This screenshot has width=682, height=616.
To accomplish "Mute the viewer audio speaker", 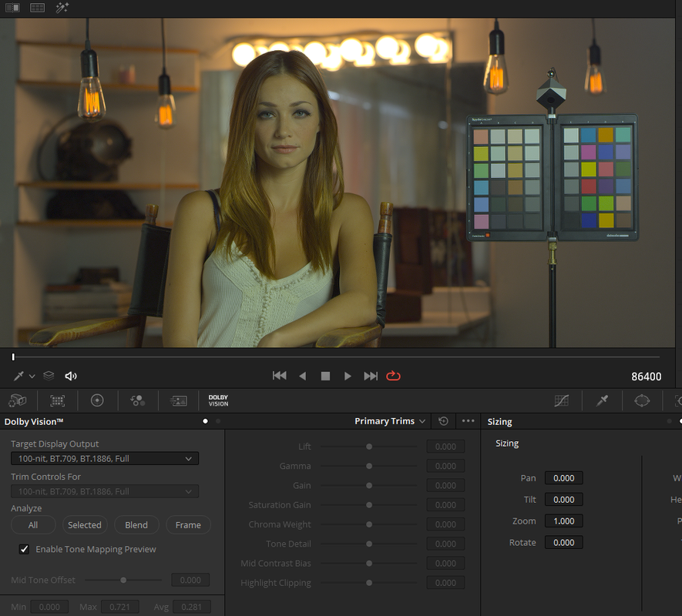I will coord(71,376).
